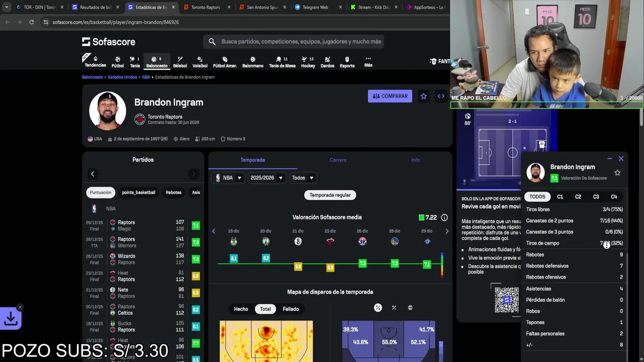
Task: Select made/attempted fraction view icon
Action: pyautogui.click(x=394, y=308)
